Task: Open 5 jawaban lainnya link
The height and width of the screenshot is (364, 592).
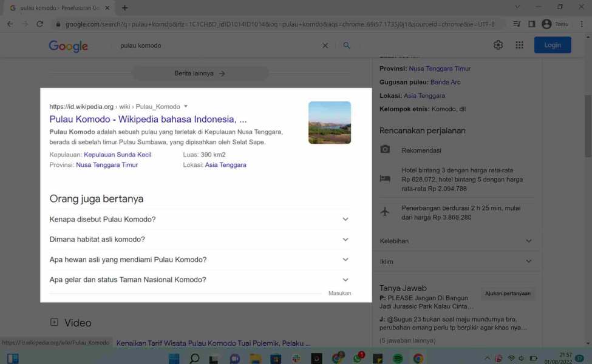Action: coord(407,340)
